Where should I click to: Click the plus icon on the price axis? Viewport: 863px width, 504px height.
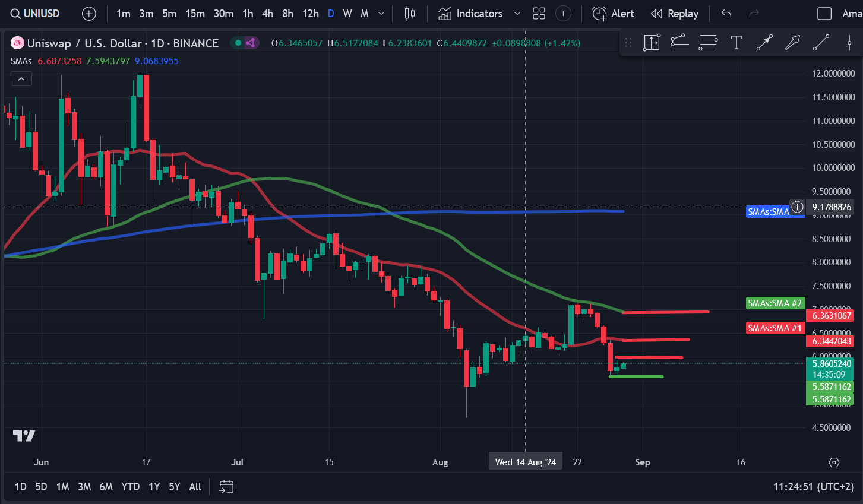coord(797,207)
